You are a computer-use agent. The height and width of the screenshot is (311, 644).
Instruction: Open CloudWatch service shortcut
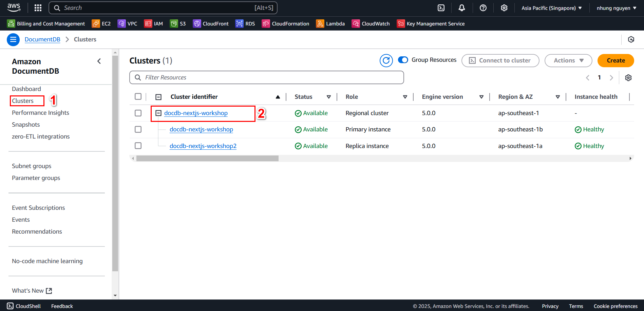pos(371,23)
